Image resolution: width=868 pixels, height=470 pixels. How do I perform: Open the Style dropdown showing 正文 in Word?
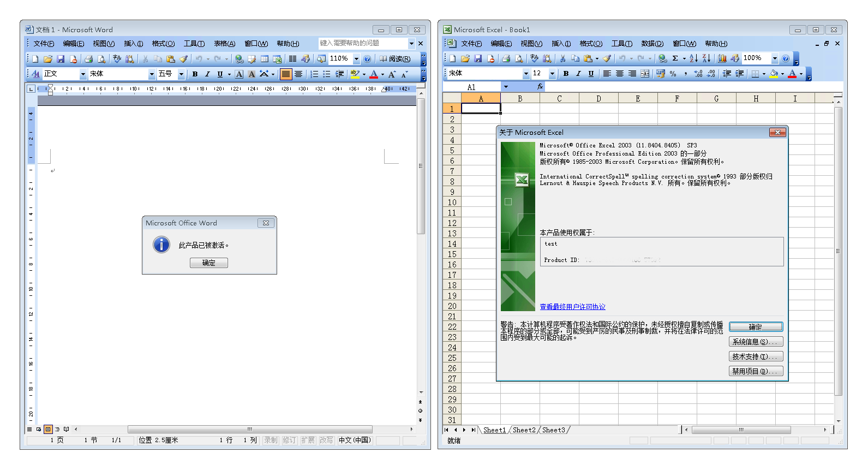[83, 74]
